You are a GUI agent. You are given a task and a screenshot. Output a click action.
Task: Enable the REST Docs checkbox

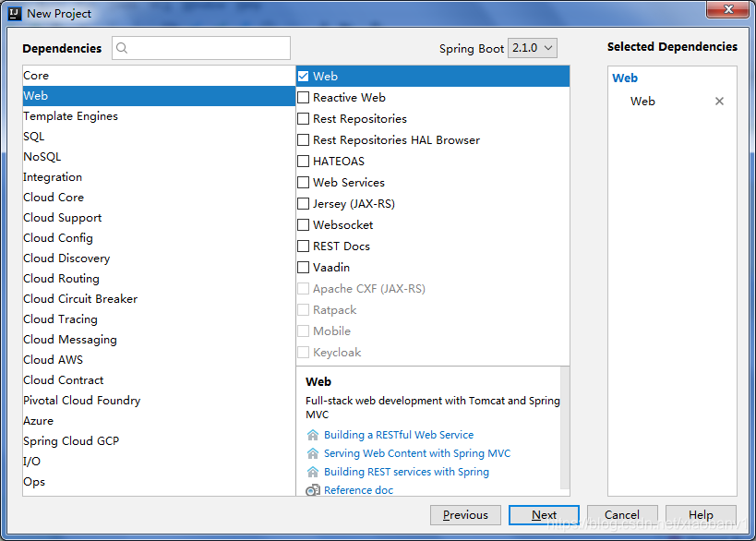click(x=304, y=246)
